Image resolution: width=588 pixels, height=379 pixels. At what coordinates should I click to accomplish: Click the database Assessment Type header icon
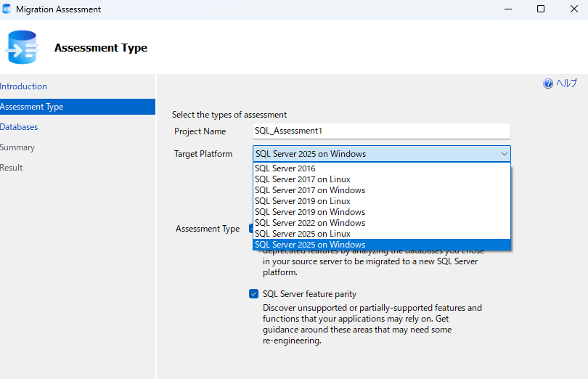tap(22, 48)
